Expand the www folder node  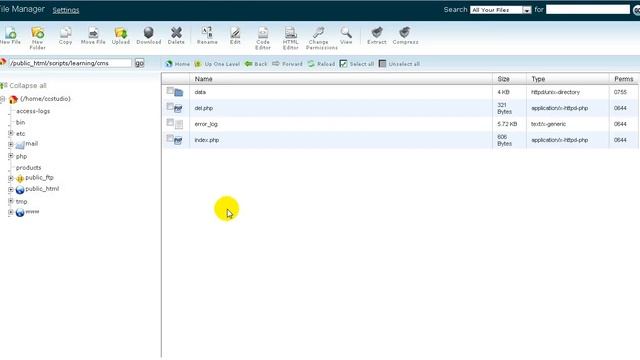11,212
